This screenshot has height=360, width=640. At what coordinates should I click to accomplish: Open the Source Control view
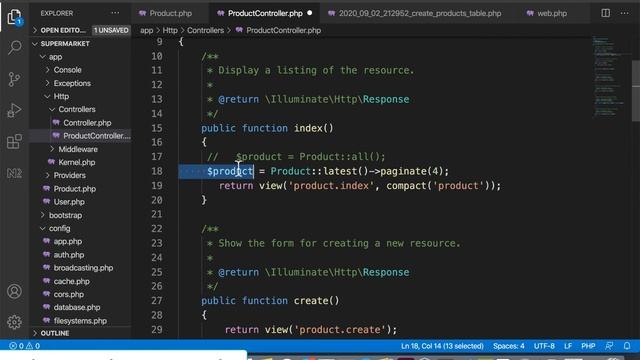[x=14, y=79]
